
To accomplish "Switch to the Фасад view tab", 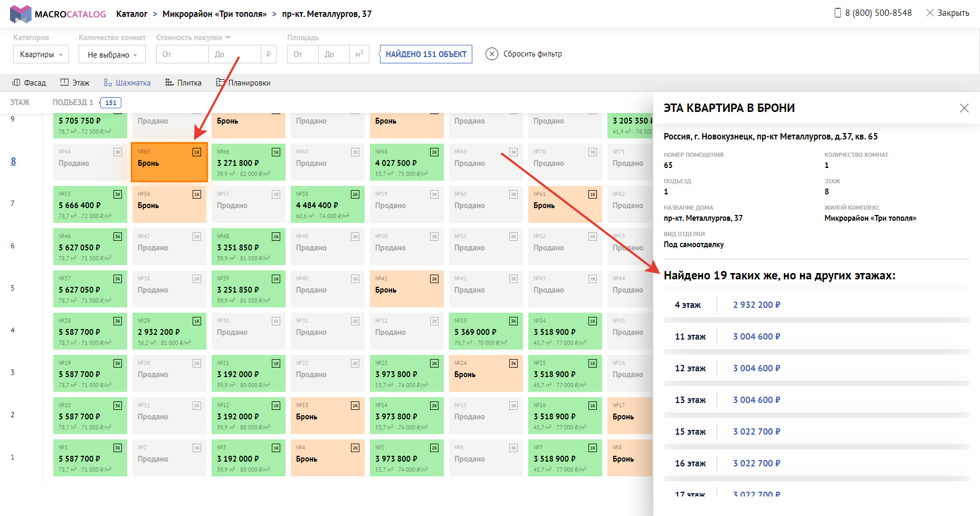I will coord(29,83).
